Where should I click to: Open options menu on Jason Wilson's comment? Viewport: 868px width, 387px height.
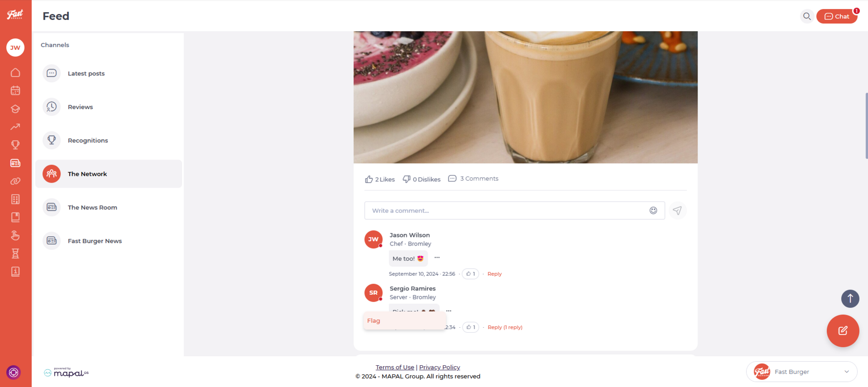point(437,257)
